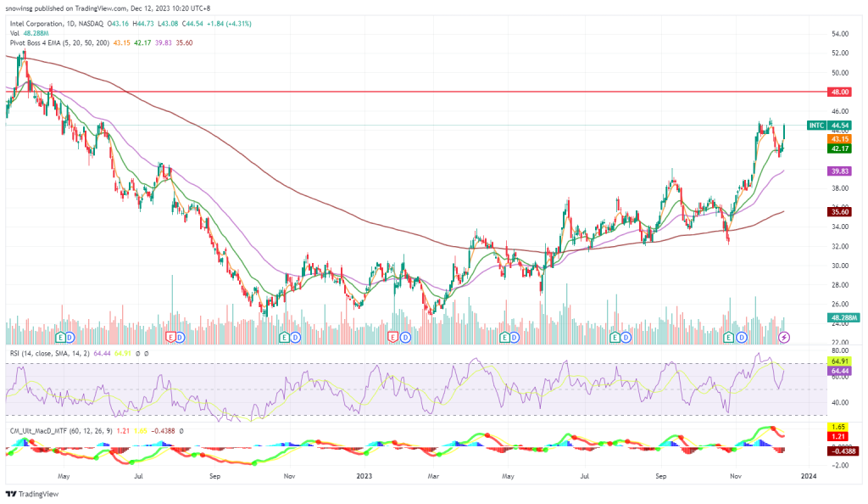Select the earnings marker from late October 2023
The width and height of the screenshot is (868, 504).
tap(729, 337)
